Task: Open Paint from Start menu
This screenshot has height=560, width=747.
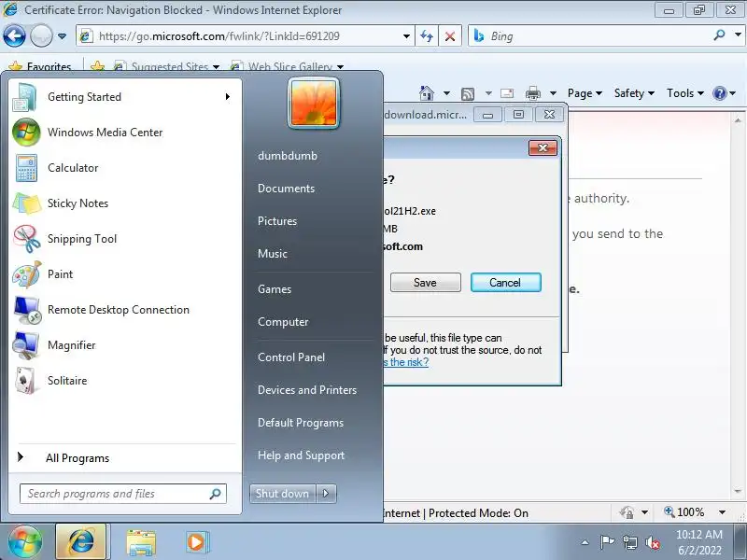Action: 124,274
